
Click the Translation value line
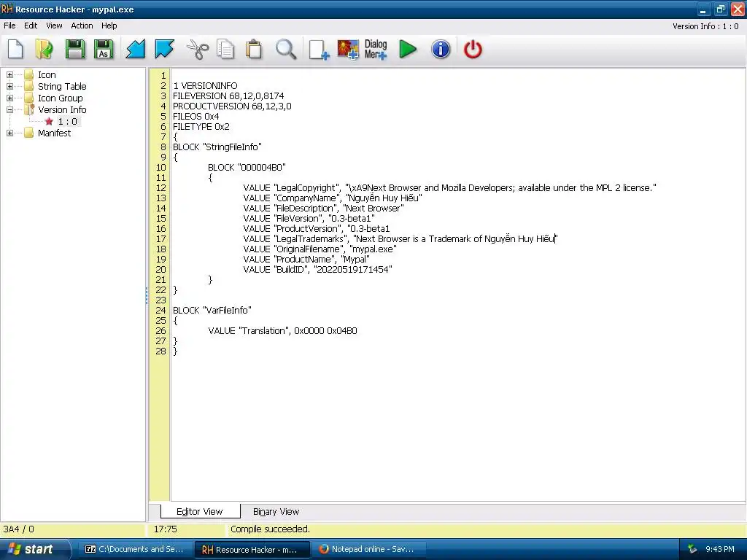point(282,330)
